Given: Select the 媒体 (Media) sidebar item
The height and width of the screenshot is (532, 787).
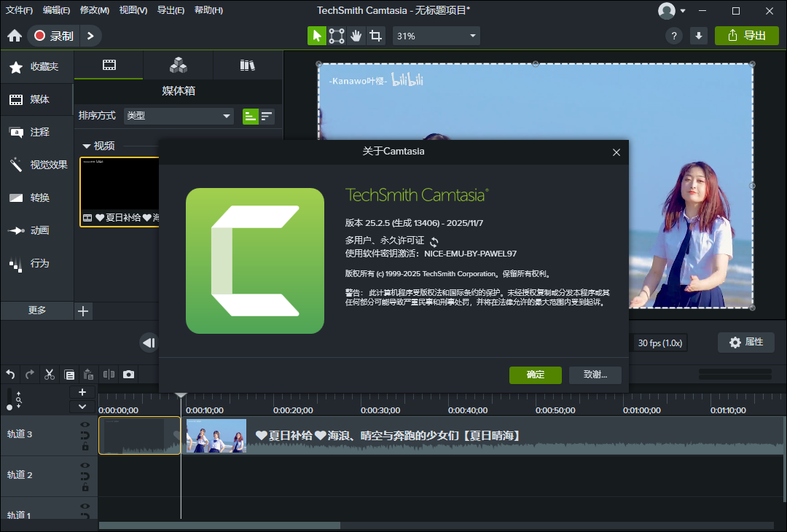Looking at the screenshot, I should tap(36, 99).
